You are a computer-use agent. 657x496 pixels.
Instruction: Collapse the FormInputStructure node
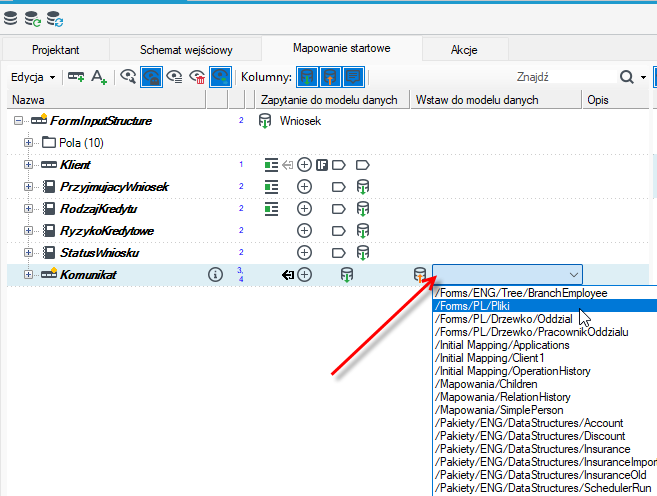[x=18, y=121]
